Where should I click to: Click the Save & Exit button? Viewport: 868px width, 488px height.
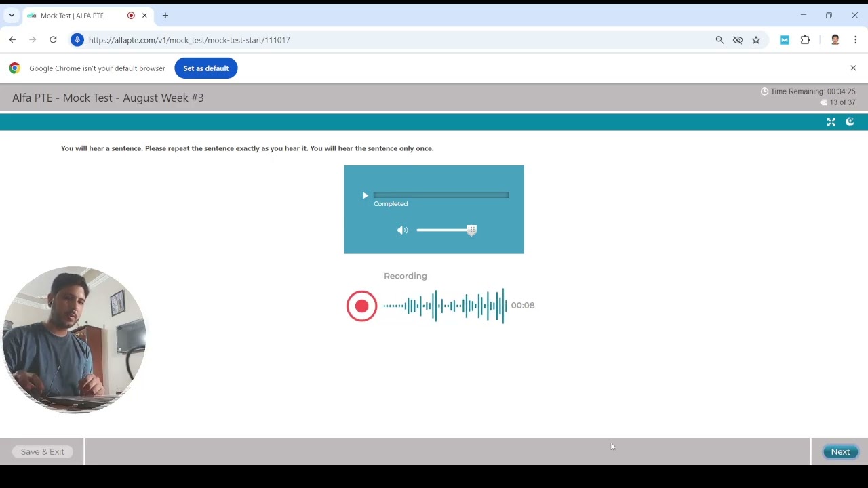coord(43,452)
